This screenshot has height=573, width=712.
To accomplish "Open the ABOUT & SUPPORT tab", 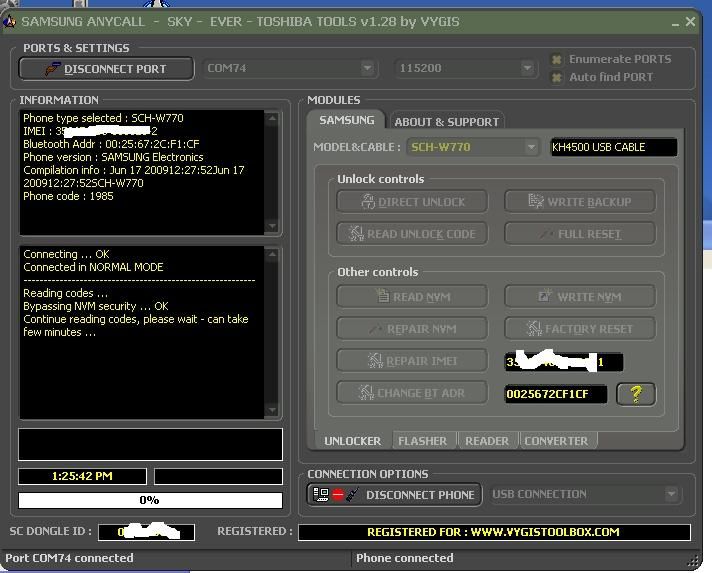I will 447,122.
